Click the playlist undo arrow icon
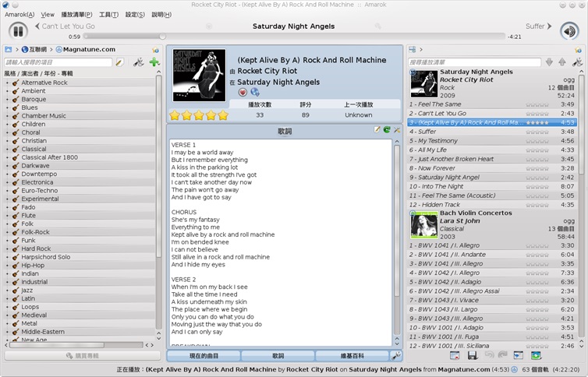Screen dimensions: 588x377 pyautogui.click(x=489, y=354)
